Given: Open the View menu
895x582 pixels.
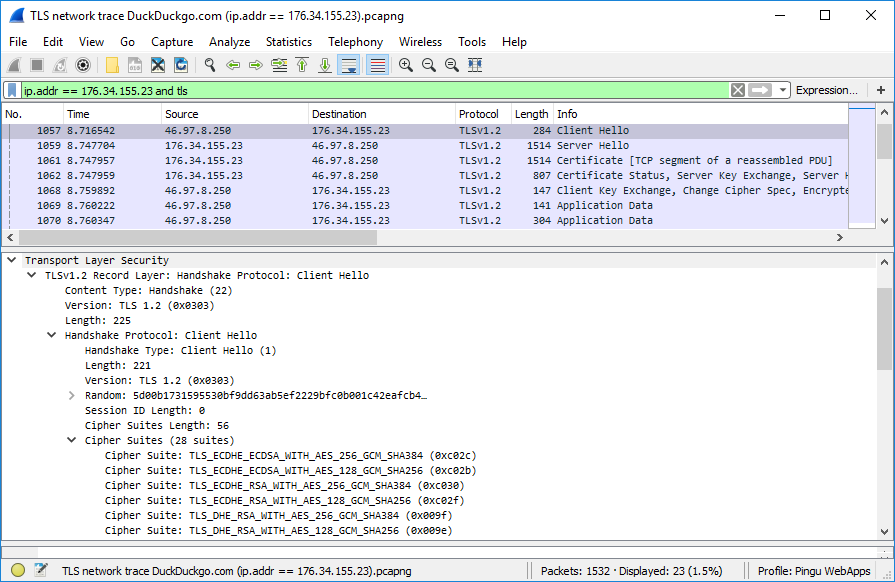Looking at the screenshot, I should coord(91,42).
